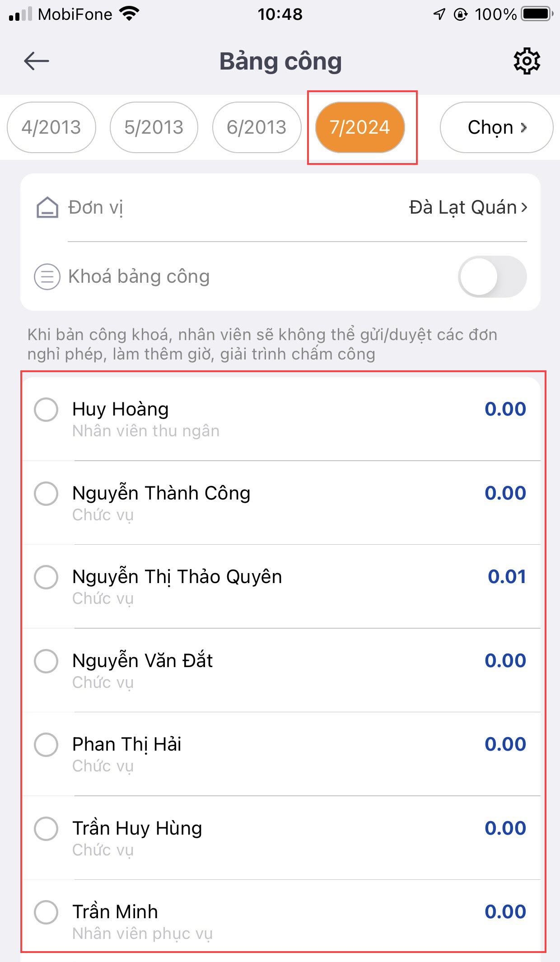Switch to the 4/2013 month tab
The width and height of the screenshot is (560, 962).
(x=51, y=127)
